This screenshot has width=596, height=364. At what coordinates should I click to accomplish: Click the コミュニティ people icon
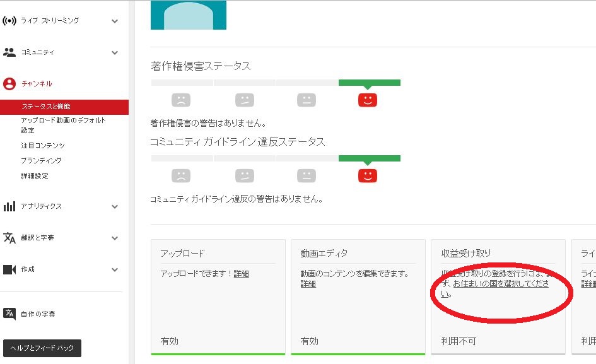(x=9, y=52)
